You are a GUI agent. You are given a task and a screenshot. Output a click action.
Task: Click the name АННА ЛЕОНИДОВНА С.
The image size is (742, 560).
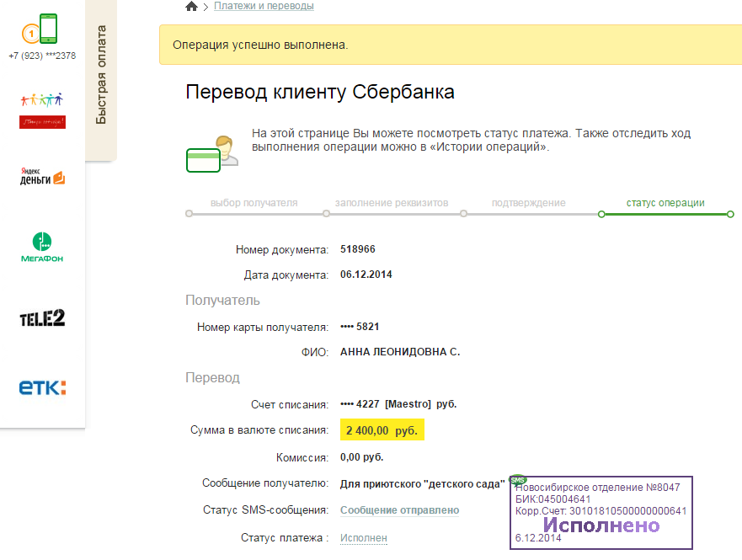(400, 352)
